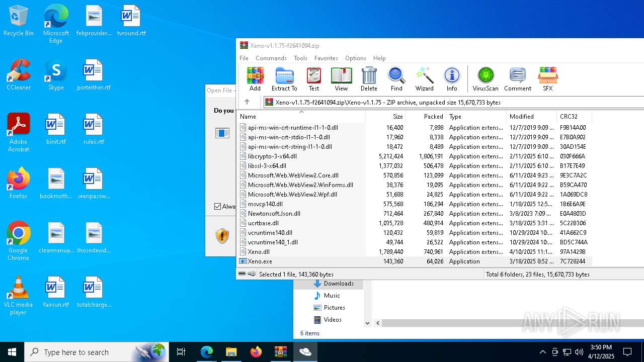Screen dimensions: 644x362
Task: Click Firefox icon in the taskbar
Action: click(256, 352)
